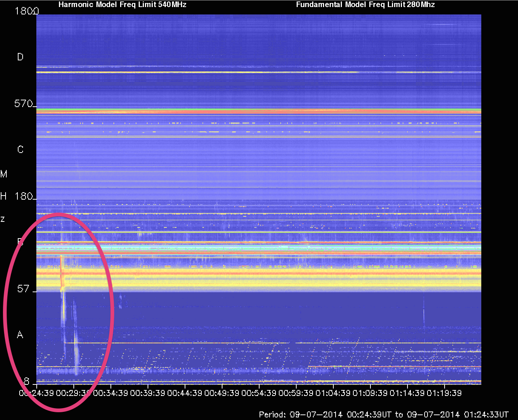Click the 57 frequency axis label
This screenshot has width=518, height=420.
click(x=23, y=289)
